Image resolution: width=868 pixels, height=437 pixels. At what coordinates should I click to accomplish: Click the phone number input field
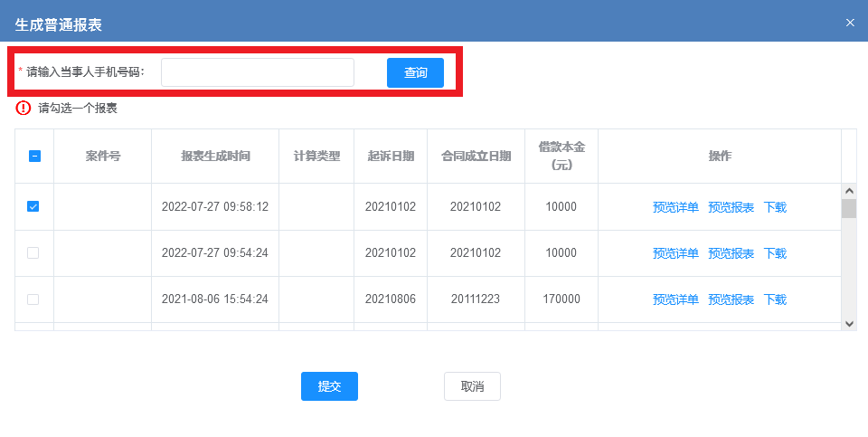258,72
